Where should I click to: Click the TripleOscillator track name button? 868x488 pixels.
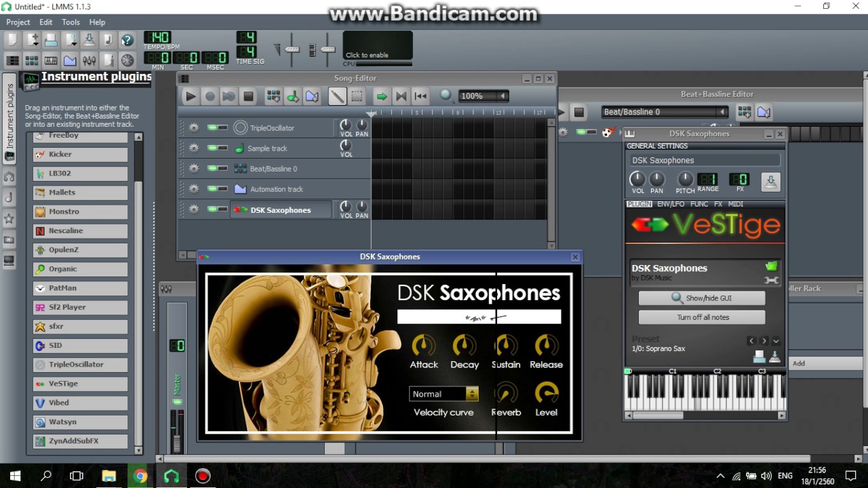pos(281,127)
